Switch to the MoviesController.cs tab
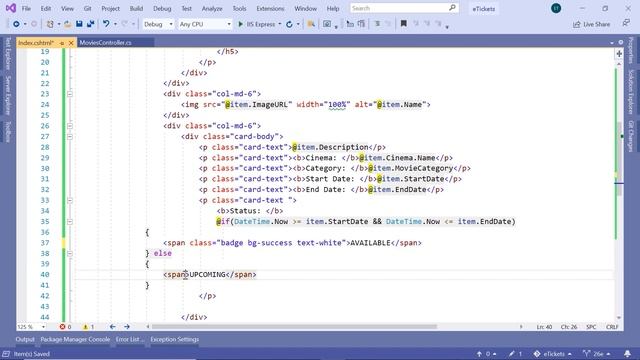640x360 pixels. (106, 42)
